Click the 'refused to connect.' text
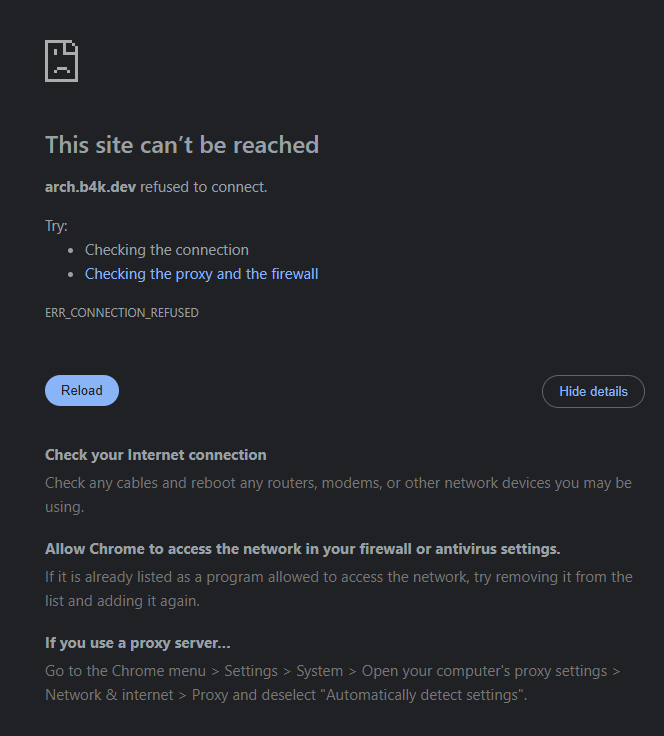The image size is (664, 736). [204, 187]
